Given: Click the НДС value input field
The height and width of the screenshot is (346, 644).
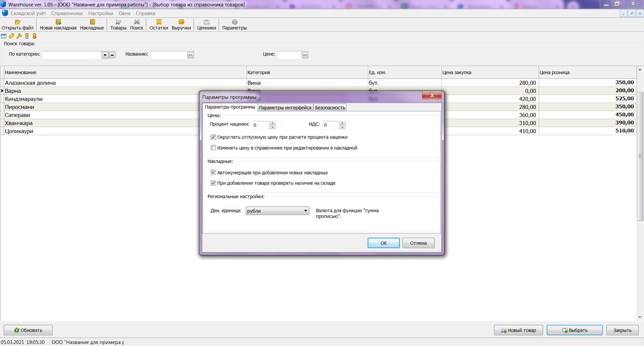Looking at the screenshot, I should (331, 125).
